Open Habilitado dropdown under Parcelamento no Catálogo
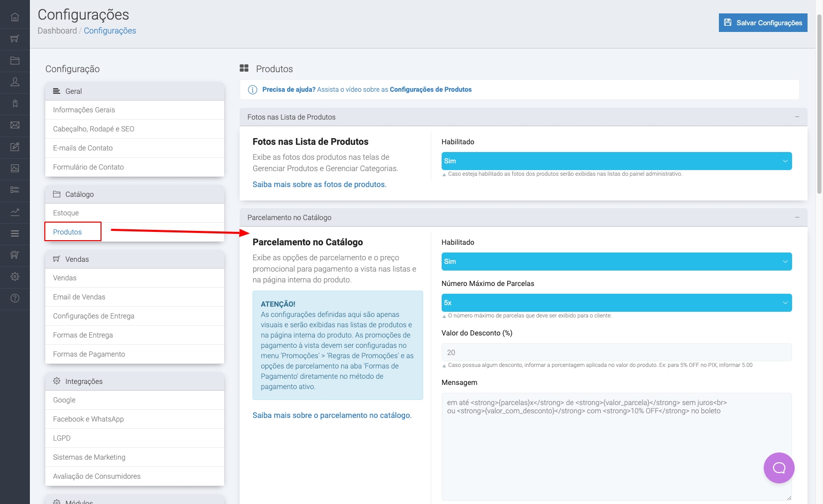823x504 pixels. coord(616,261)
